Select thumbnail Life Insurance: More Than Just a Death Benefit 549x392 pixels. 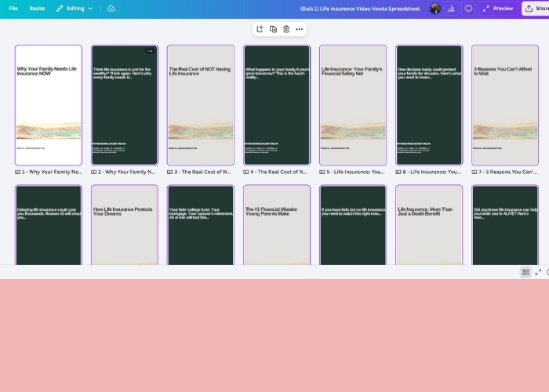click(429, 225)
